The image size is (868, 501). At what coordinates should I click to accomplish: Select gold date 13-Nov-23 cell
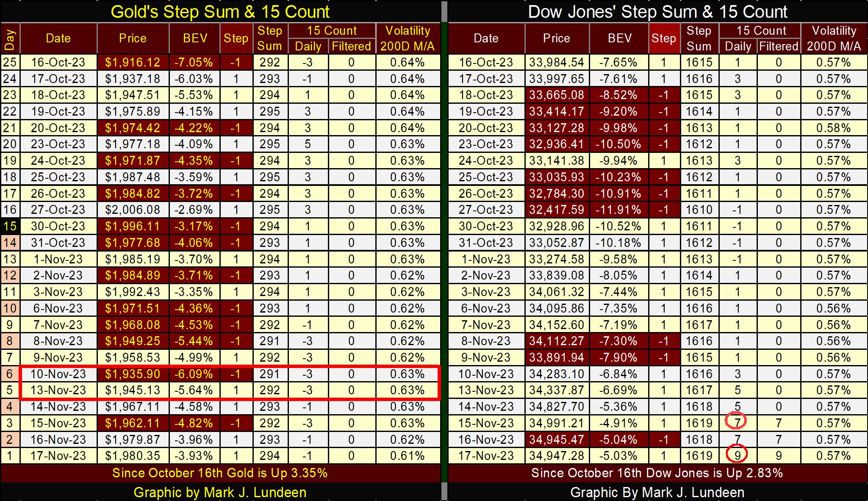(58, 390)
